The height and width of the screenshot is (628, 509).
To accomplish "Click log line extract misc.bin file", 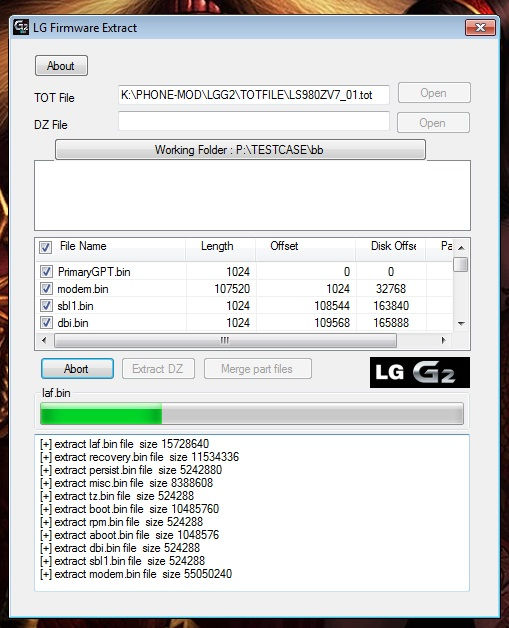I will [127, 483].
